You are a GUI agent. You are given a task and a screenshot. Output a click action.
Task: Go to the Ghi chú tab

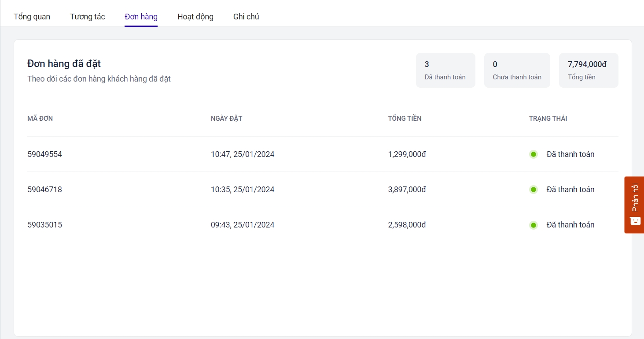246,17
